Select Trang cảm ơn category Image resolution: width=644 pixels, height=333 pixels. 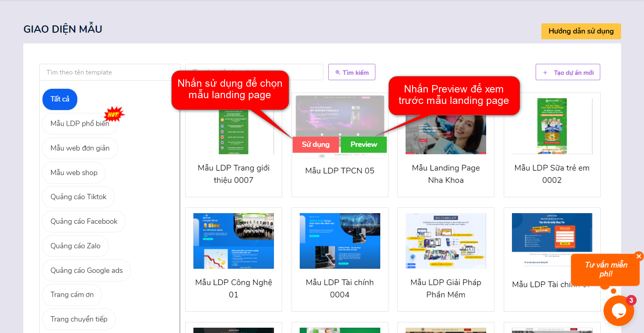pos(72,295)
